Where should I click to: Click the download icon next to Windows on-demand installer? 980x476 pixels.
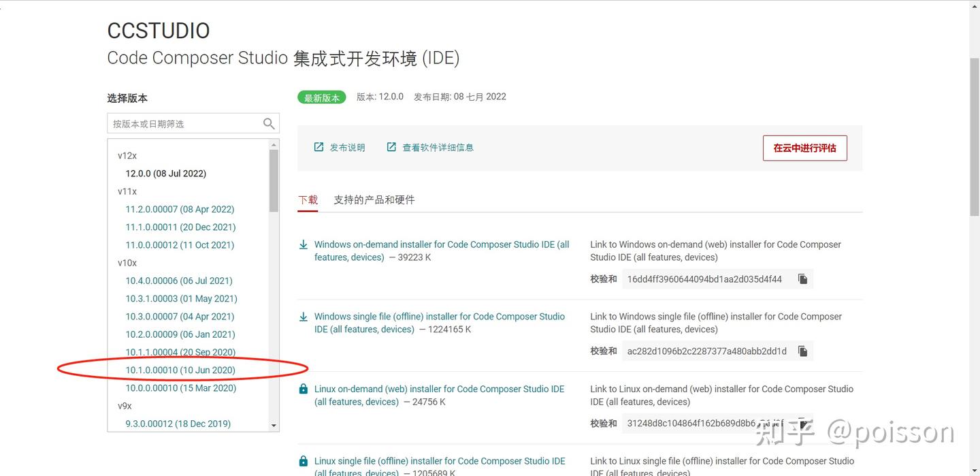tap(304, 244)
